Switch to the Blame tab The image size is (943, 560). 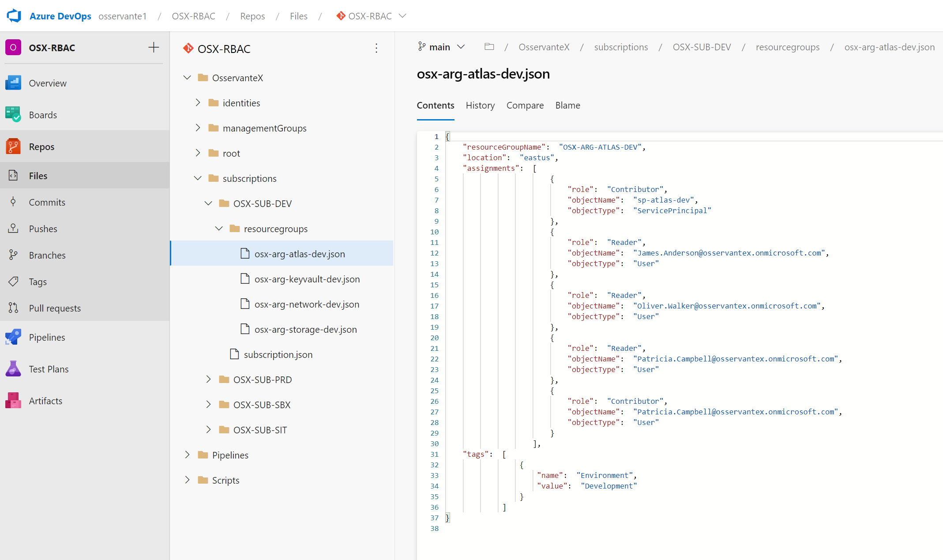568,105
